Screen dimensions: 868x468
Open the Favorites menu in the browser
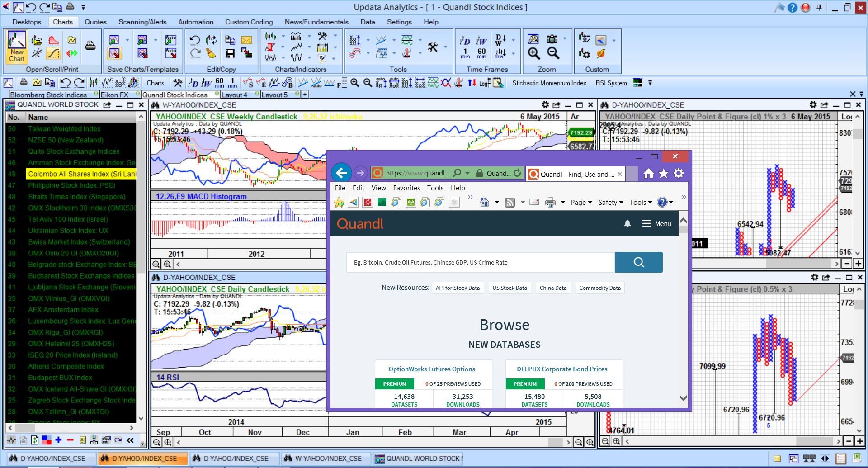406,188
